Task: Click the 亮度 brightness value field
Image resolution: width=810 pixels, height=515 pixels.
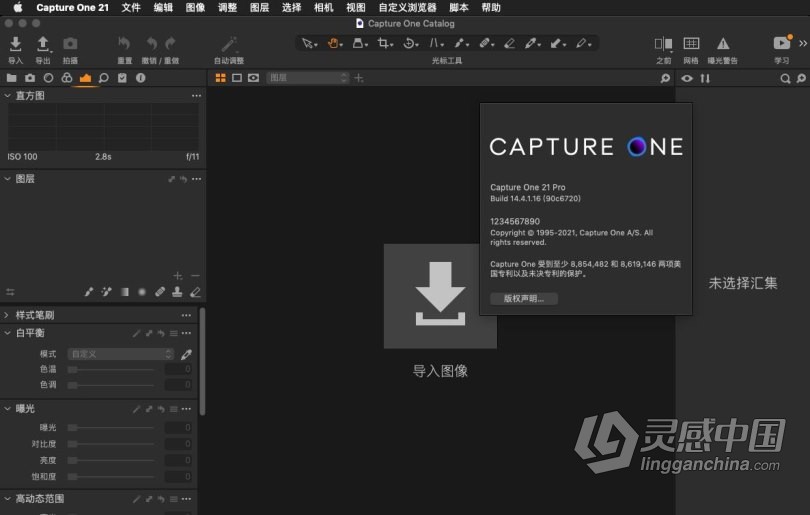Action: (178, 460)
